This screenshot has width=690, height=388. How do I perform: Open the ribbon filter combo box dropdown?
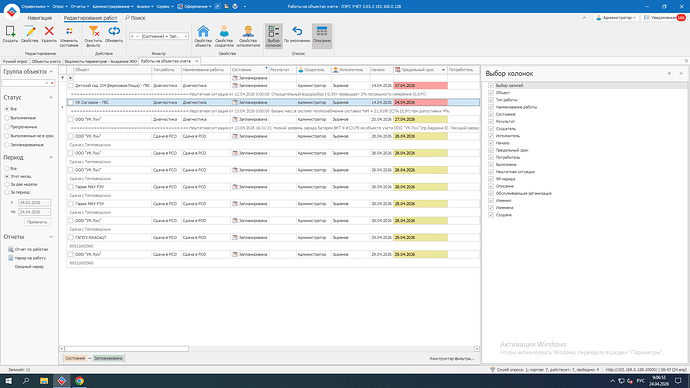tap(186, 37)
